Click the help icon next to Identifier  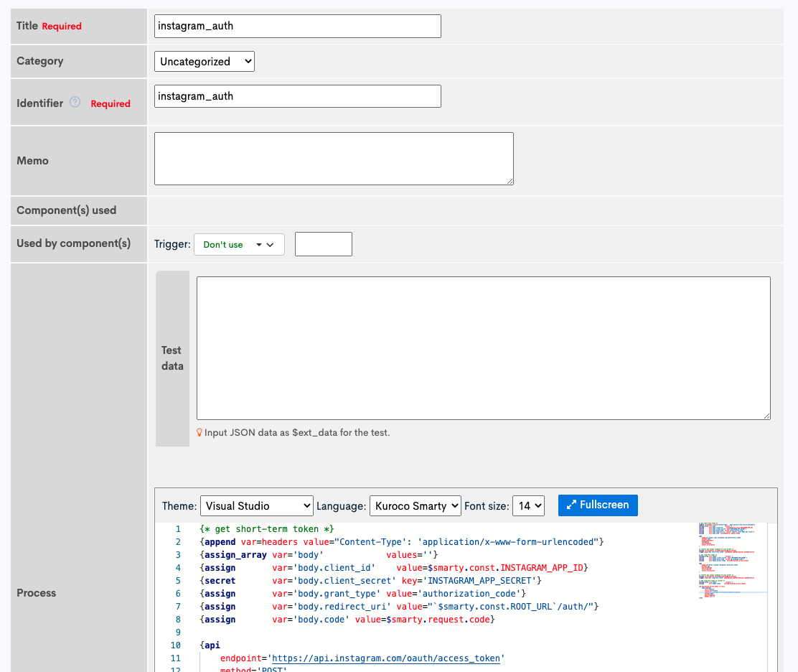75,102
